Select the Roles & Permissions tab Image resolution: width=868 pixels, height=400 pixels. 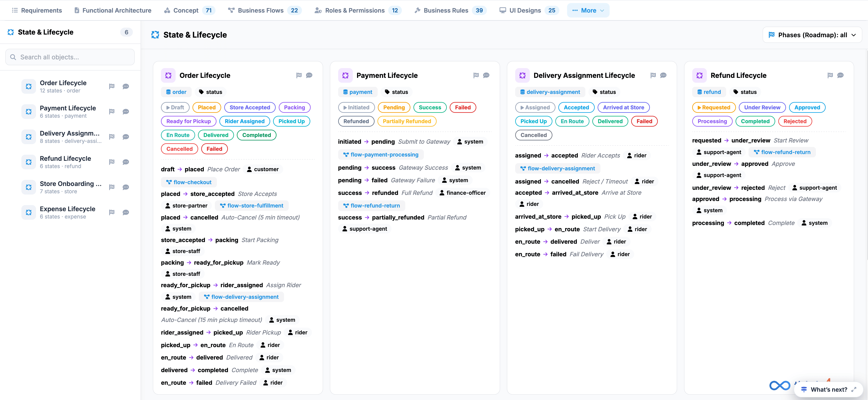(x=358, y=10)
